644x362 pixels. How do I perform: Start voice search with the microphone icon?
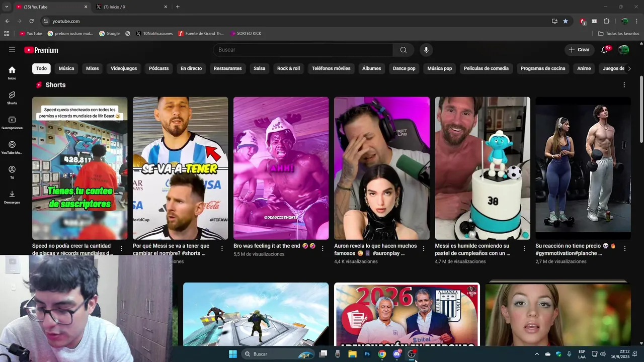pos(426,50)
